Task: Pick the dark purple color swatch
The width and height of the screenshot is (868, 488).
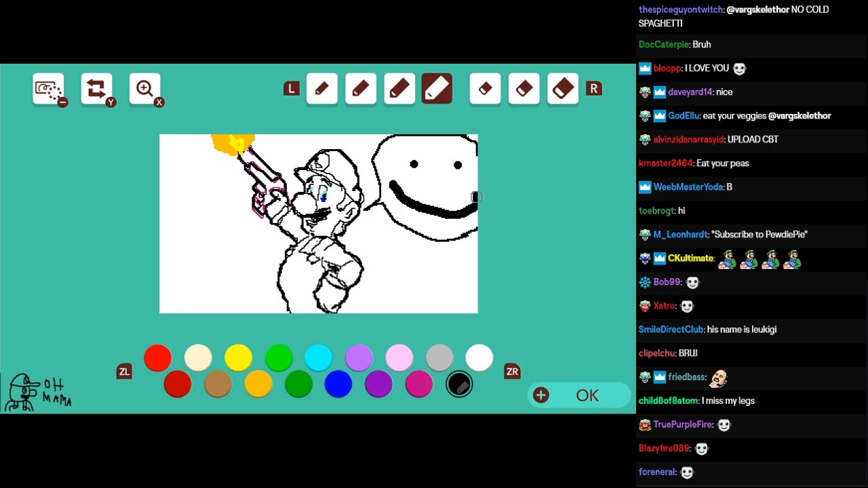Action: (x=379, y=384)
